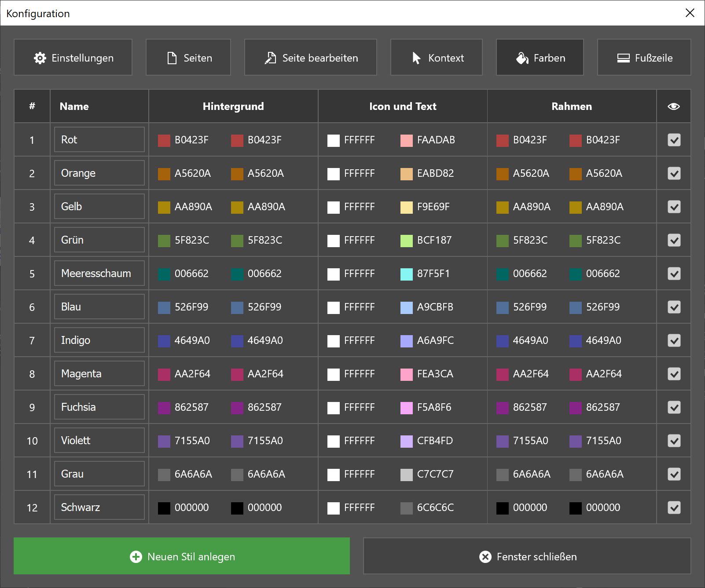Toggle visibility checkbox for Rot

point(674,140)
